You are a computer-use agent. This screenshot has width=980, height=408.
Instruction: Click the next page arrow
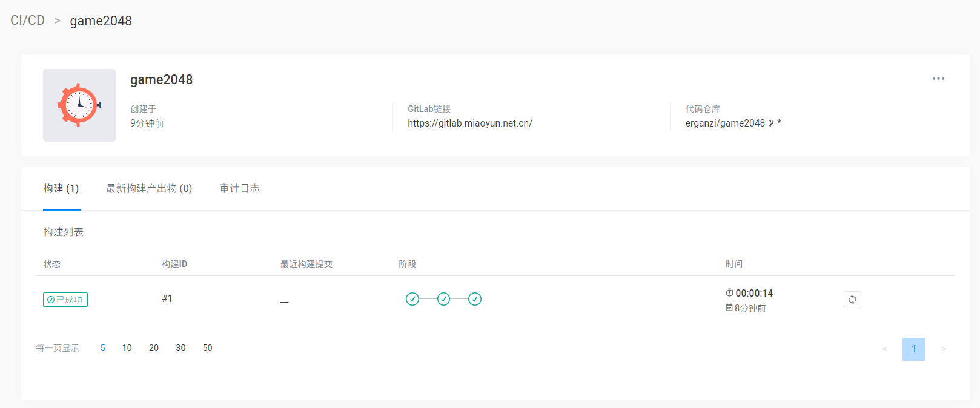[943, 349]
